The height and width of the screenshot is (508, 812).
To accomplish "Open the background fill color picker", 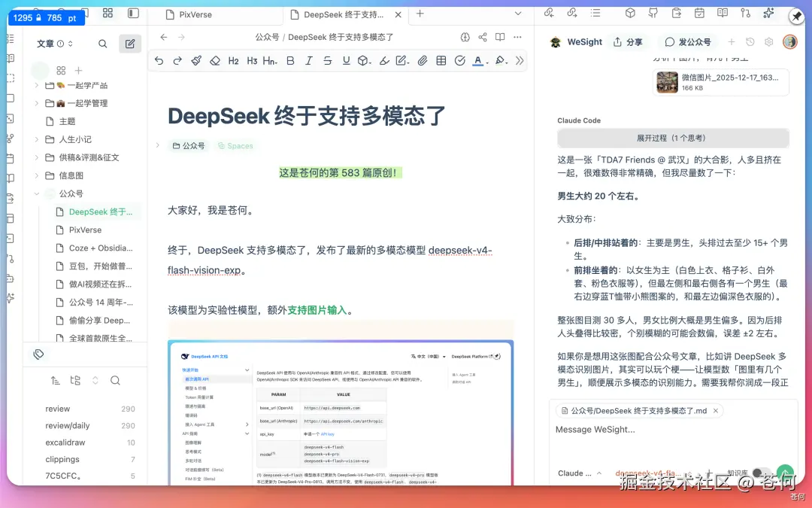I will point(501,61).
